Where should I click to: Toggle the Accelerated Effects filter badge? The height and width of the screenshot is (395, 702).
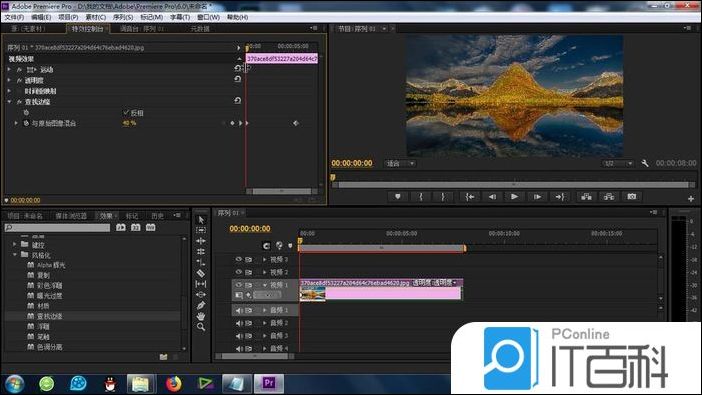[x=121, y=228]
